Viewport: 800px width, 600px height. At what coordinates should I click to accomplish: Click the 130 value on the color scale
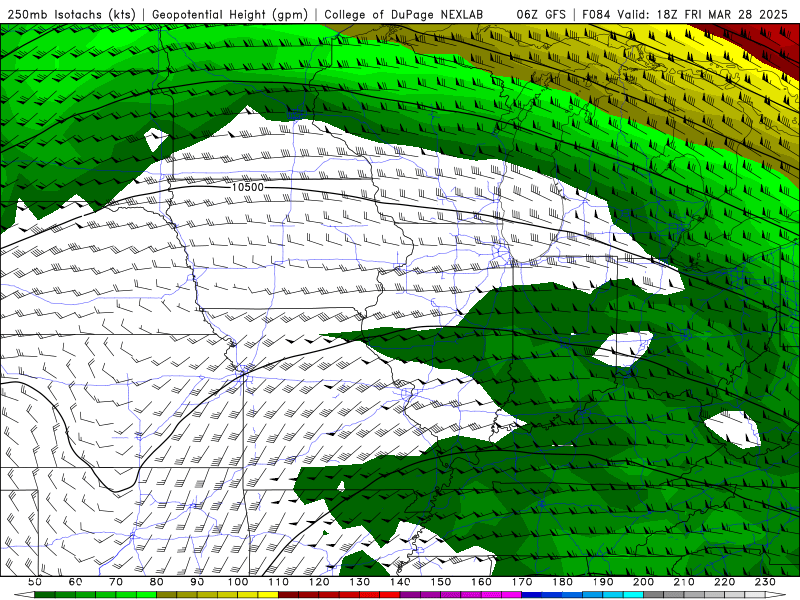360,582
